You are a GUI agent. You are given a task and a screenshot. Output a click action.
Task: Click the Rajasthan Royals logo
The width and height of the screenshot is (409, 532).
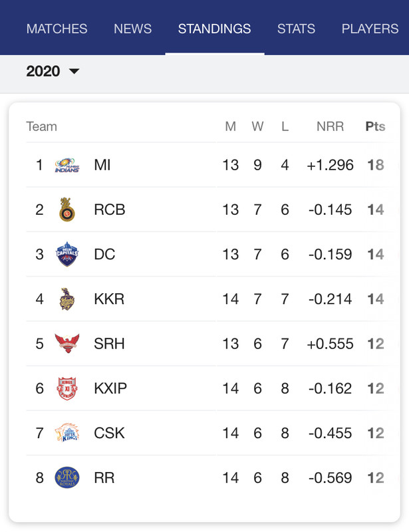click(67, 477)
